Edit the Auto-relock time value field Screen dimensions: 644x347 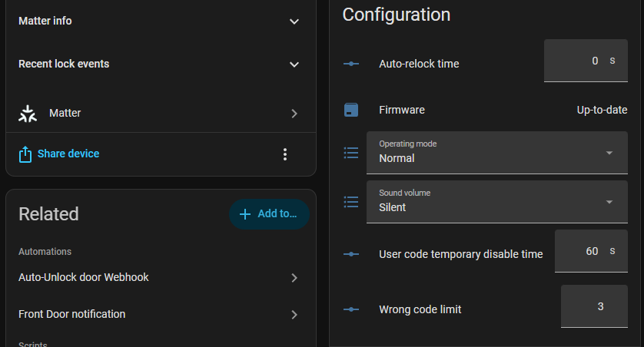pos(586,61)
